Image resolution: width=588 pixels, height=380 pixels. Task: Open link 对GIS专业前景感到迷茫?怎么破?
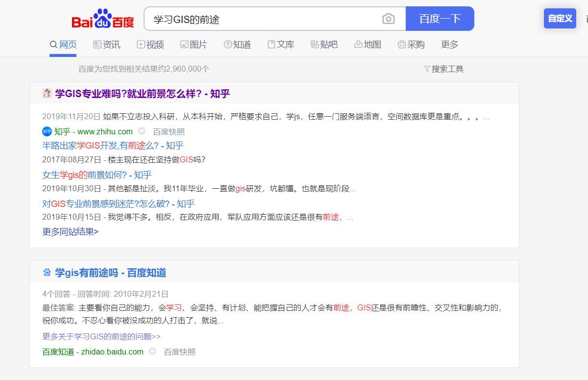(119, 204)
